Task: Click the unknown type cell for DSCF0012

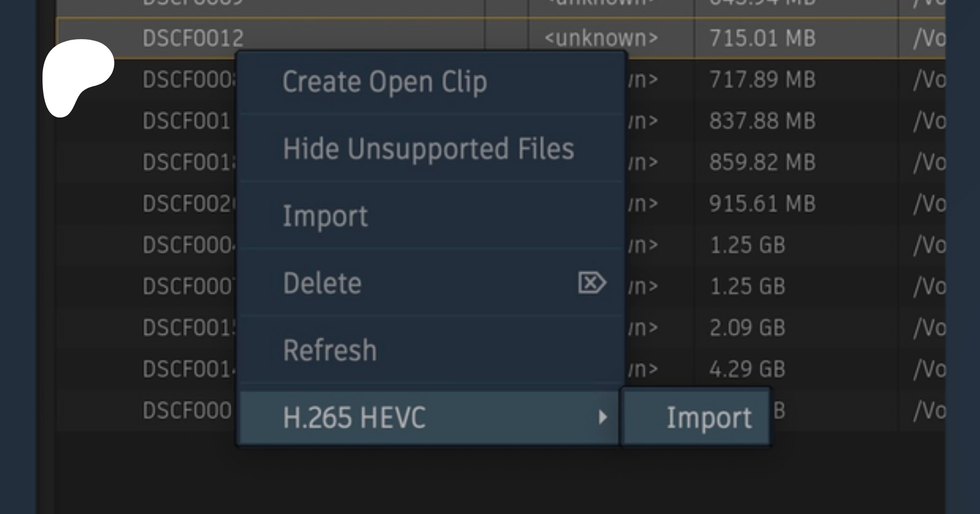Action: 601,38
